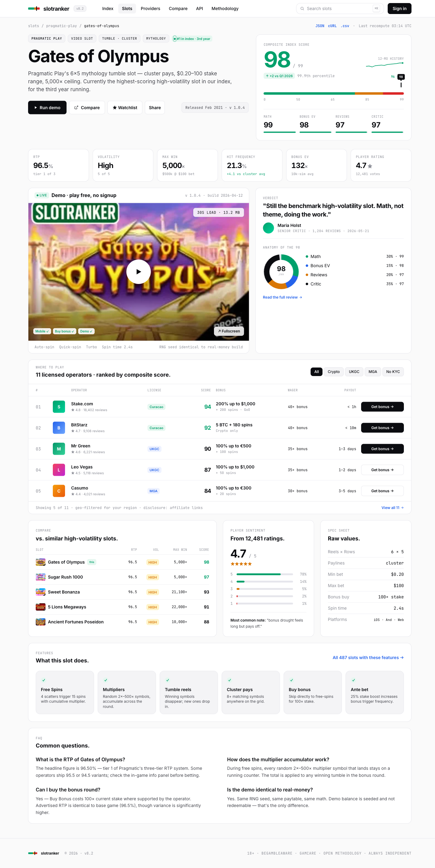Toggle Auto-spin option below demo
Viewport: 435px width, 868px height.
pyautogui.click(x=44, y=347)
